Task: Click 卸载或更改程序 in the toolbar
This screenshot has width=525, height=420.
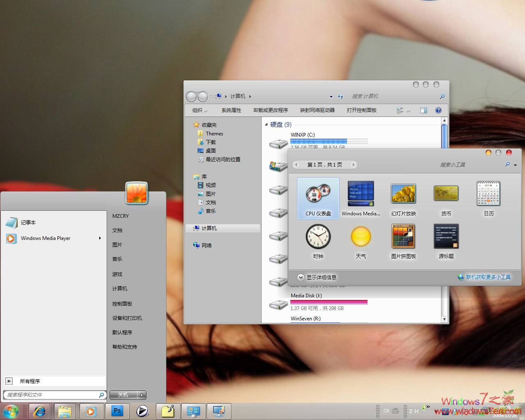Action: coord(271,110)
